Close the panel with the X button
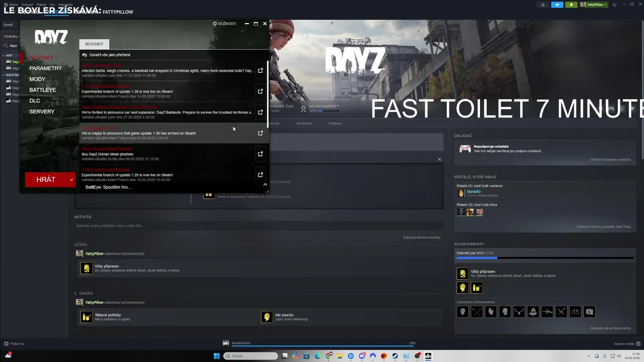The width and height of the screenshot is (644, 362). pyautogui.click(x=439, y=159)
